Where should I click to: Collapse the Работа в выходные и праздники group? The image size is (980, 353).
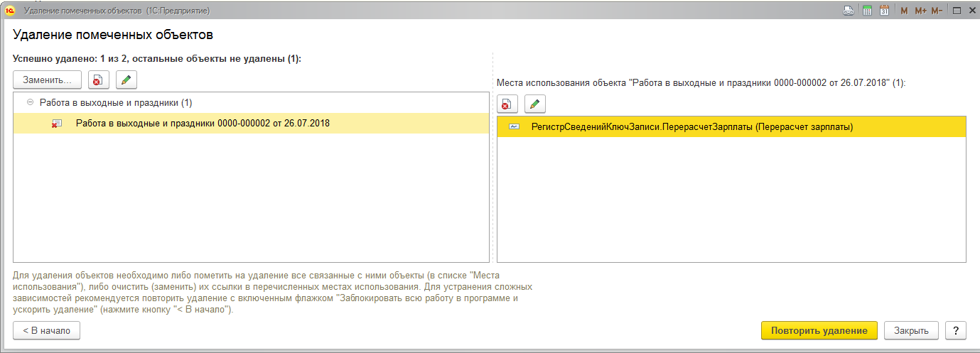point(30,102)
